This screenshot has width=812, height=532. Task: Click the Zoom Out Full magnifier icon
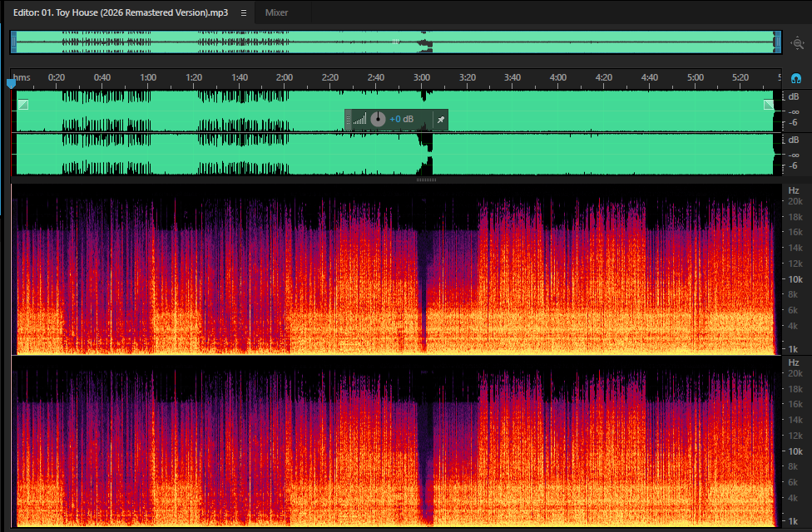pyautogui.click(x=798, y=43)
